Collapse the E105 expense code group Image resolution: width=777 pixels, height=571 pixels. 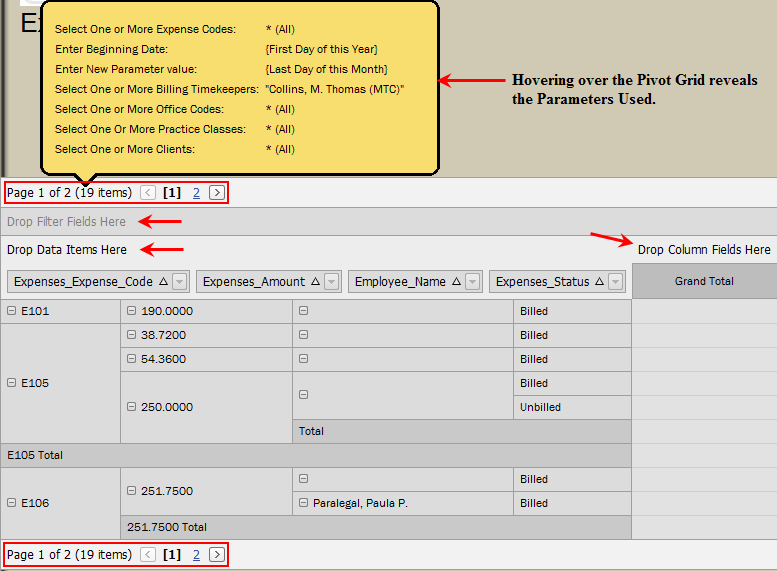pos(11,383)
